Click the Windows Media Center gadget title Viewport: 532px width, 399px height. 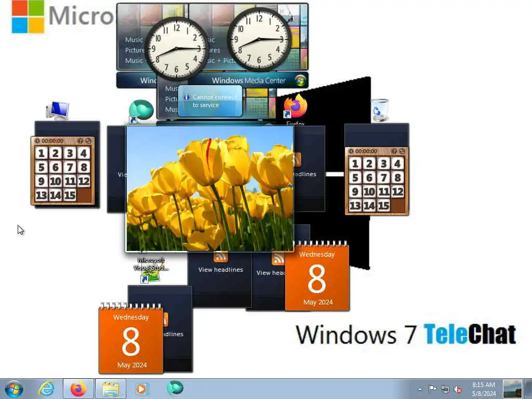(249, 81)
